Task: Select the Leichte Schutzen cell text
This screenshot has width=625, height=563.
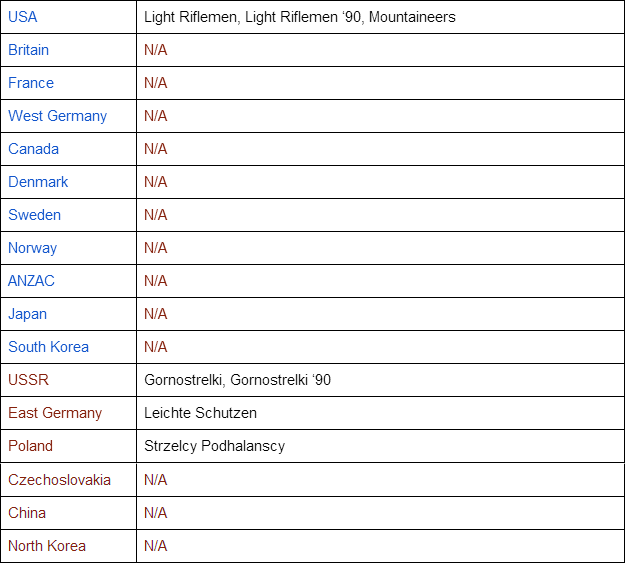Action: [x=200, y=413]
